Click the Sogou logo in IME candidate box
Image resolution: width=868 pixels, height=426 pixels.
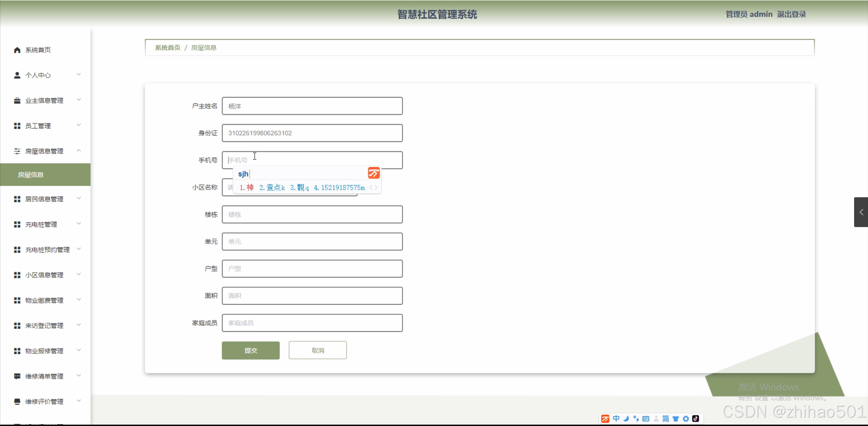pyautogui.click(x=373, y=173)
